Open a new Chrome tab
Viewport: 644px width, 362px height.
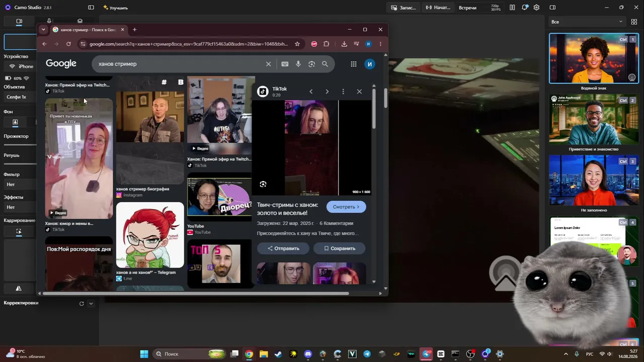(x=134, y=30)
